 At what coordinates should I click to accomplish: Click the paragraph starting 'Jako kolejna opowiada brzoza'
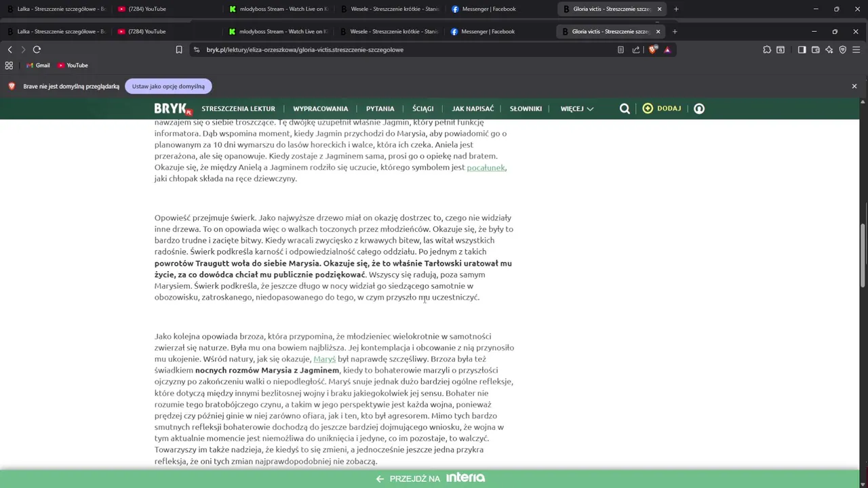[334, 399]
